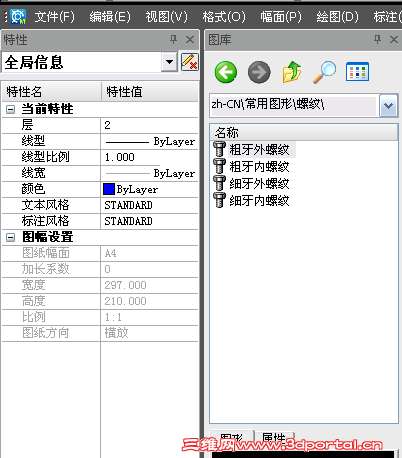Switch to the 图形 tab
The height and width of the screenshot is (458, 402).
coord(232,438)
